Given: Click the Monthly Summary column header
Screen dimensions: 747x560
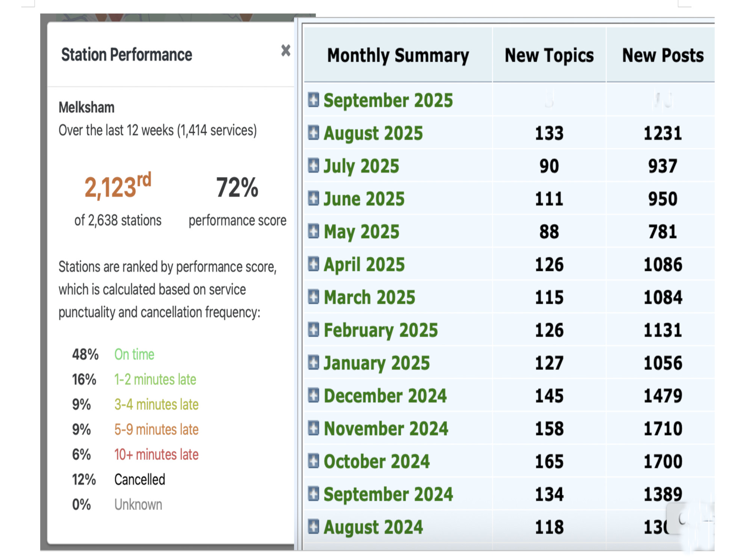Looking at the screenshot, I should [398, 55].
